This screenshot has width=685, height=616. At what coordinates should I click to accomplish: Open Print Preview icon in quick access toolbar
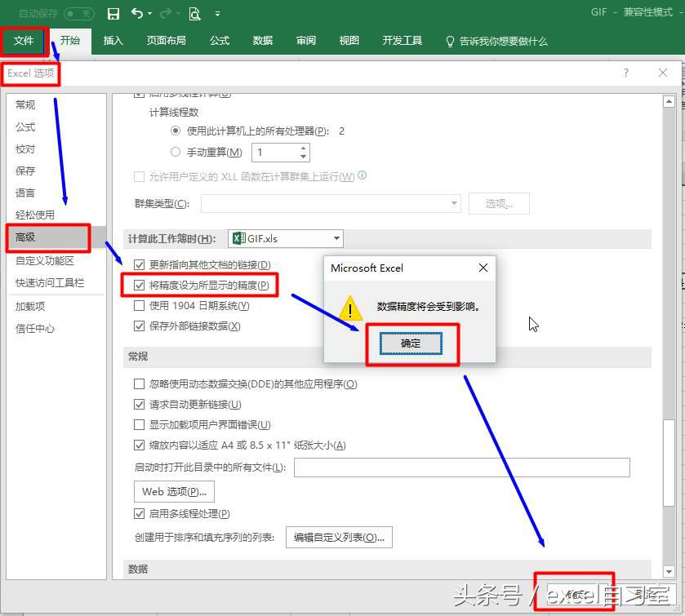point(194,14)
